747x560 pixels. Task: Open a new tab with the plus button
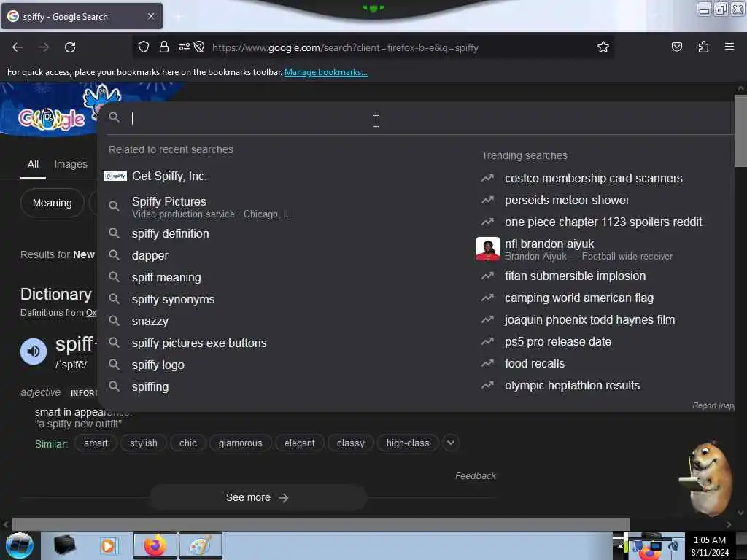coord(178,16)
